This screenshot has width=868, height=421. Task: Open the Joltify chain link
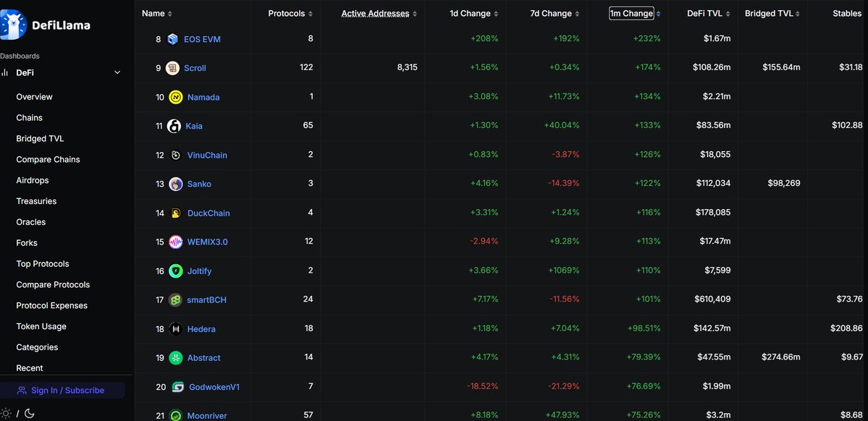coord(199,271)
